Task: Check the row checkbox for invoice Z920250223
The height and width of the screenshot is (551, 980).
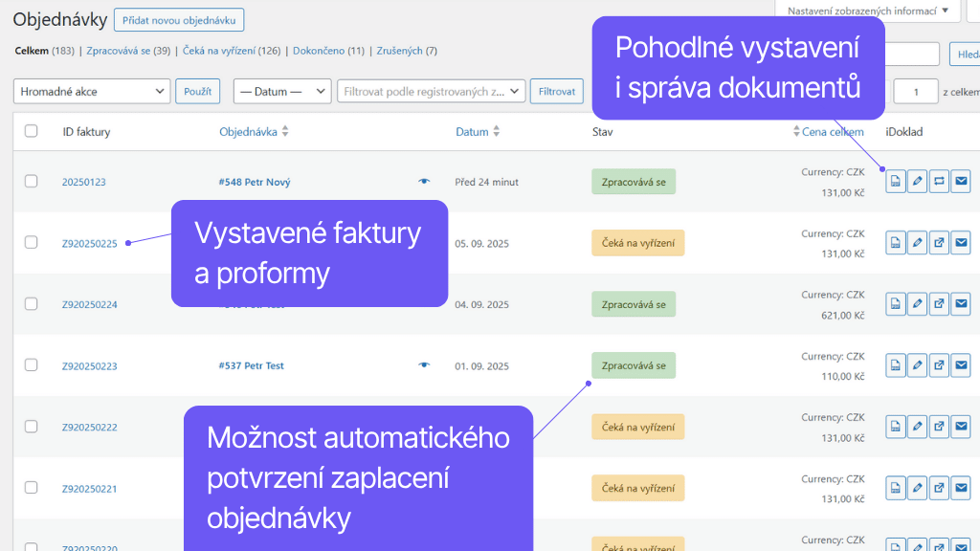Action: [32, 365]
